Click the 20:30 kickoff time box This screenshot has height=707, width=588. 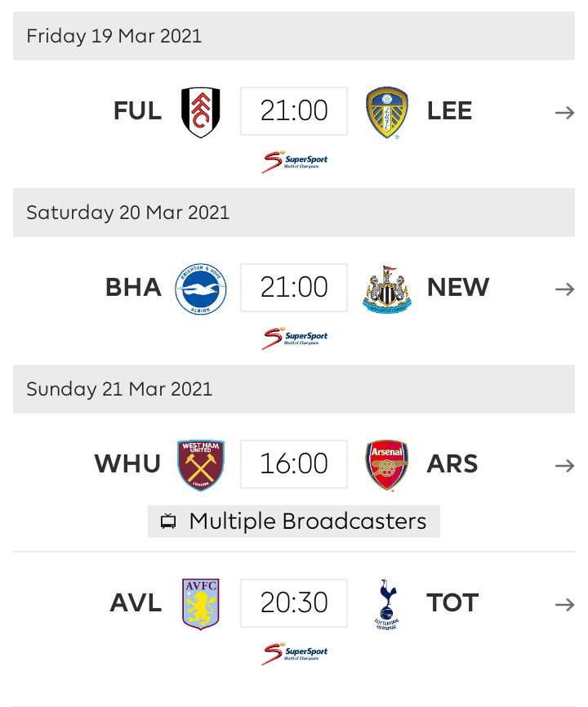[x=294, y=603]
